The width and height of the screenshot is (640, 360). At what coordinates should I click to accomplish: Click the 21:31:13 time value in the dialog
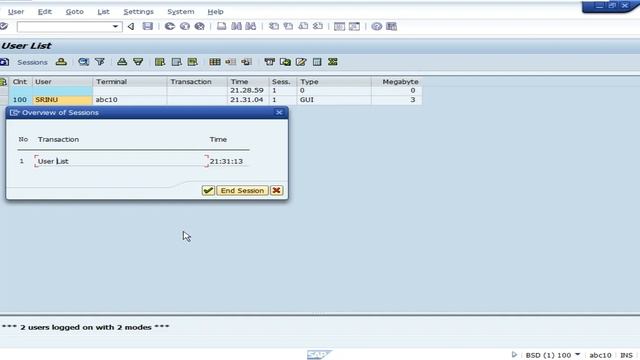click(x=226, y=161)
